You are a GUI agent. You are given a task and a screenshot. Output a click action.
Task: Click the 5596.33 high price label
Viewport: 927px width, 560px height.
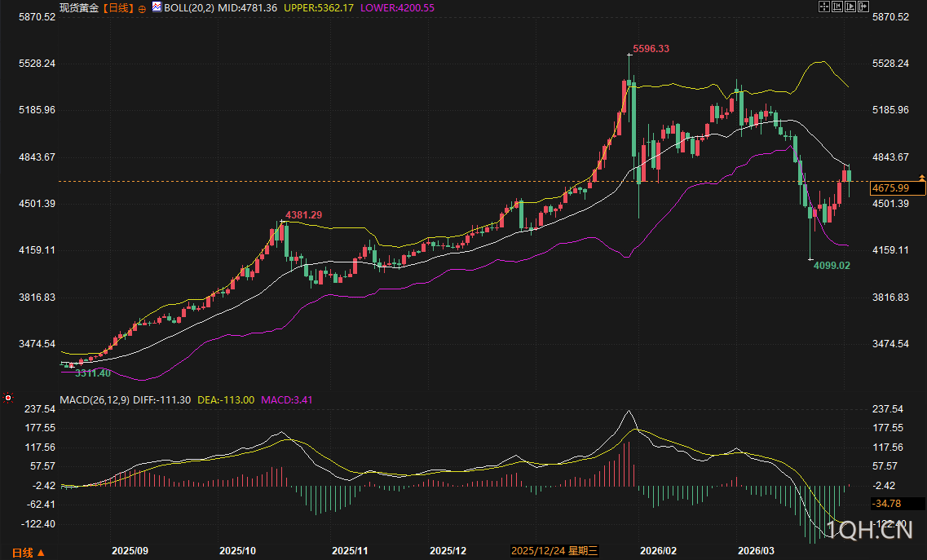coord(651,49)
